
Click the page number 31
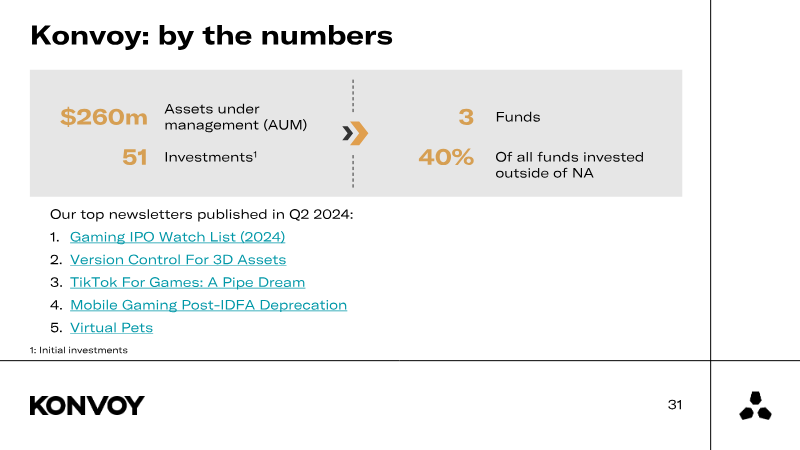coord(675,405)
